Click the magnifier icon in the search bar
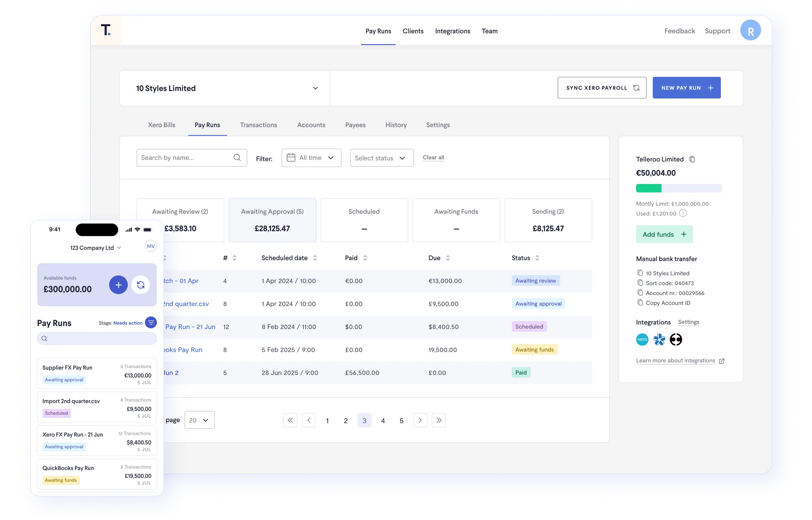The width and height of the screenshot is (812, 520). tap(237, 157)
